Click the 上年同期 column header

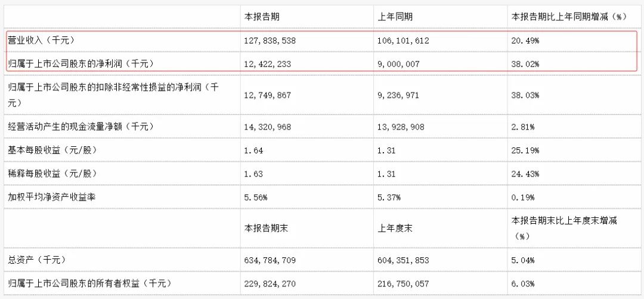[x=394, y=17]
